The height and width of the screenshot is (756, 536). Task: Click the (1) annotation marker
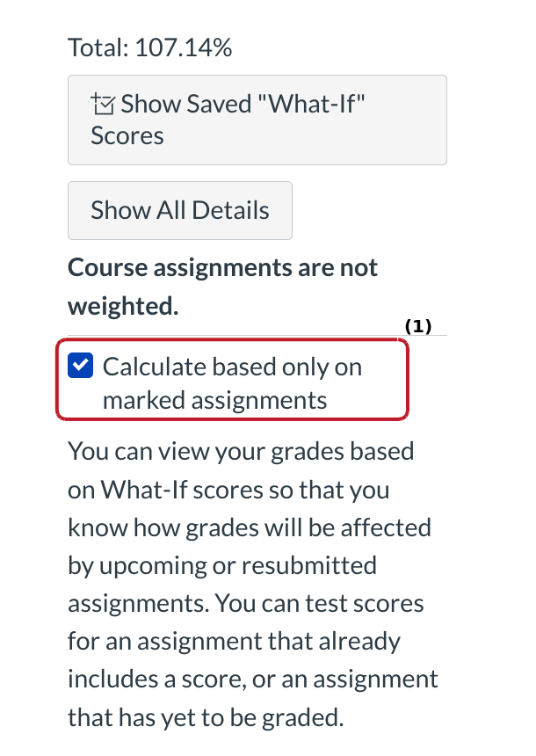click(418, 326)
